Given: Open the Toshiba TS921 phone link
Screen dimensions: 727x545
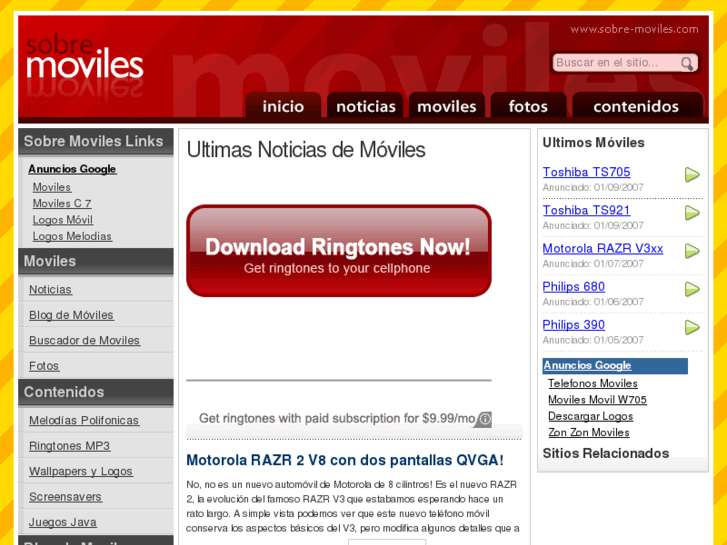Looking at the screenshot, I should pyautogui.click(x=587, y=211).
